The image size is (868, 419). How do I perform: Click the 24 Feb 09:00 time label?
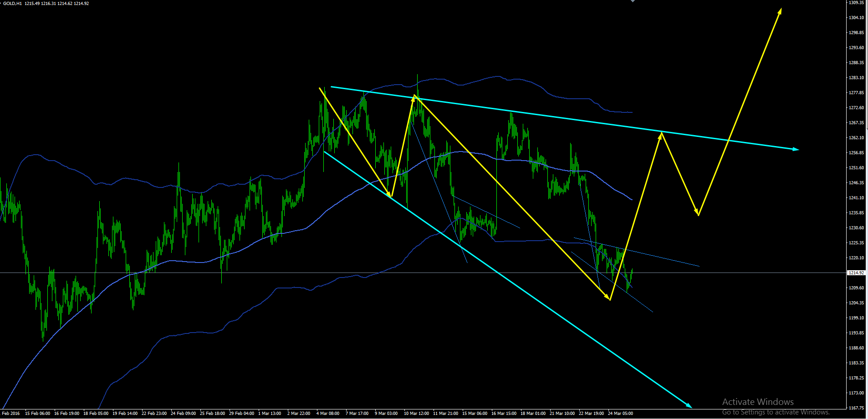(184, 414)
